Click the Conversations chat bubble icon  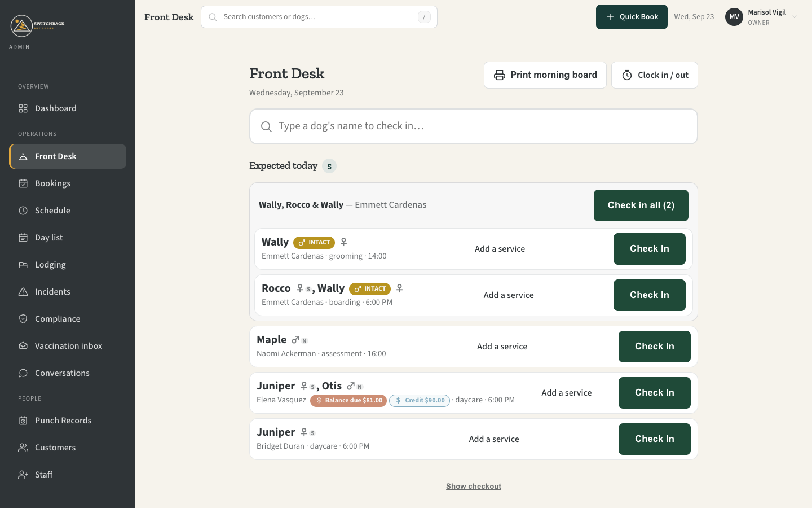(23, 373)
